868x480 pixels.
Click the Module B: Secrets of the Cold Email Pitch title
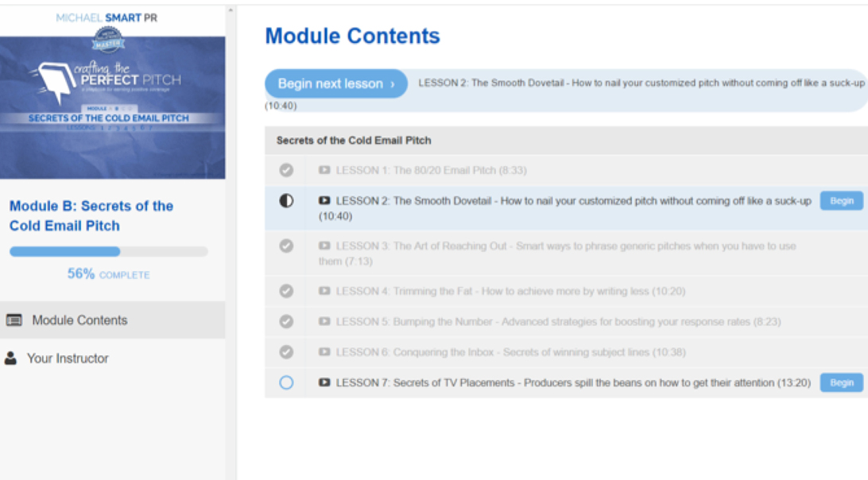(x=91, y=216)
